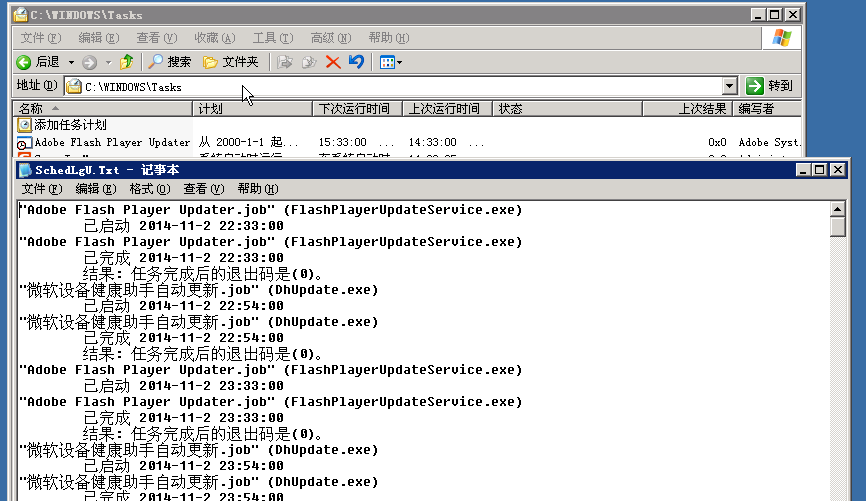Click the 转到 Go button
This screenshot has width=866, height=501.
[x=770, y=86]
